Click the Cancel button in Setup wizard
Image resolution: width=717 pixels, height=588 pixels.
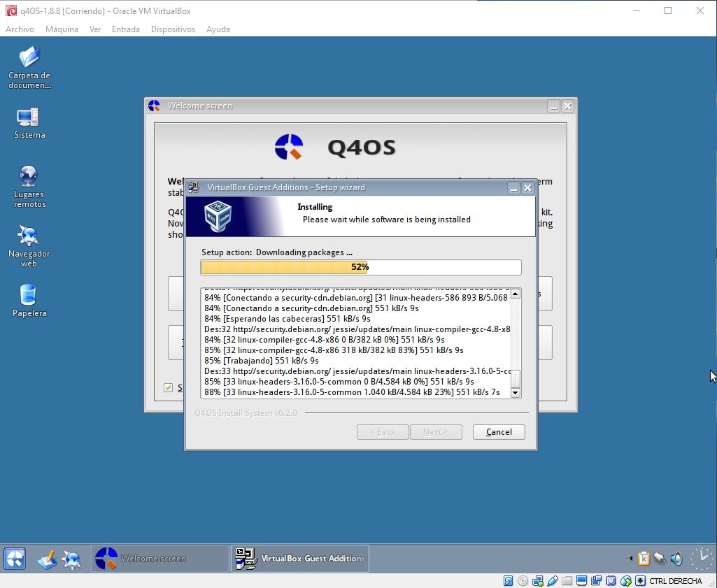point(499,432)
